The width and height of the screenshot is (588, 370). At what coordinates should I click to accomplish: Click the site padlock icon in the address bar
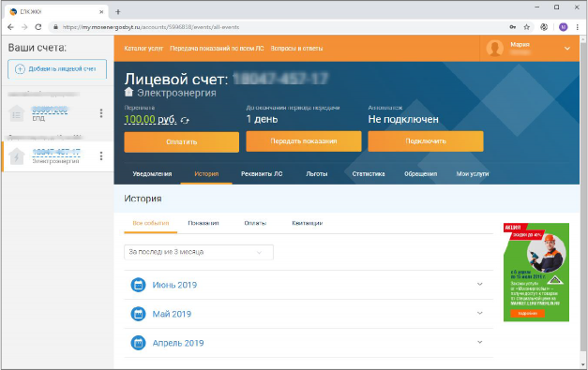coord(56,27)
